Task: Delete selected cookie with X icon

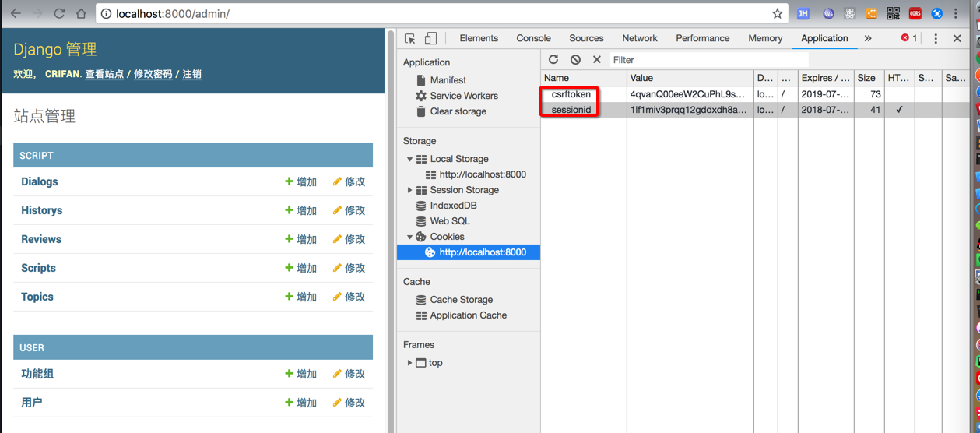Action: pyautogui.click(x=597, y=59)
